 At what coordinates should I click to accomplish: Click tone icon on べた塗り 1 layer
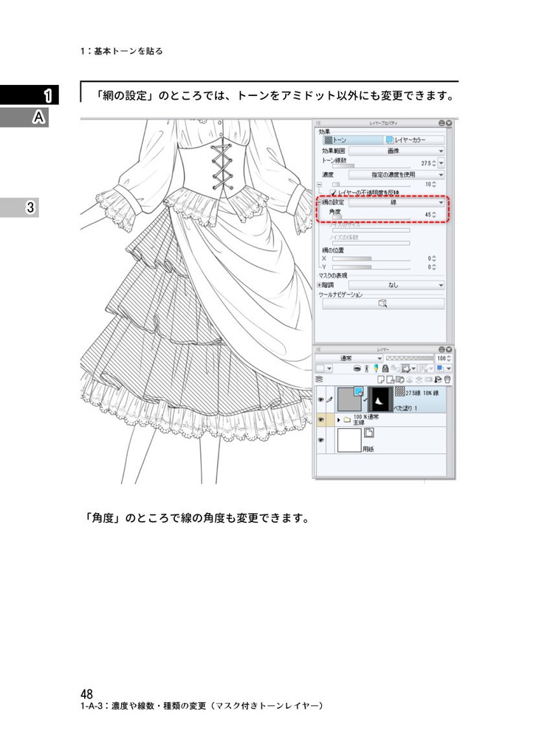click(400, 391)
